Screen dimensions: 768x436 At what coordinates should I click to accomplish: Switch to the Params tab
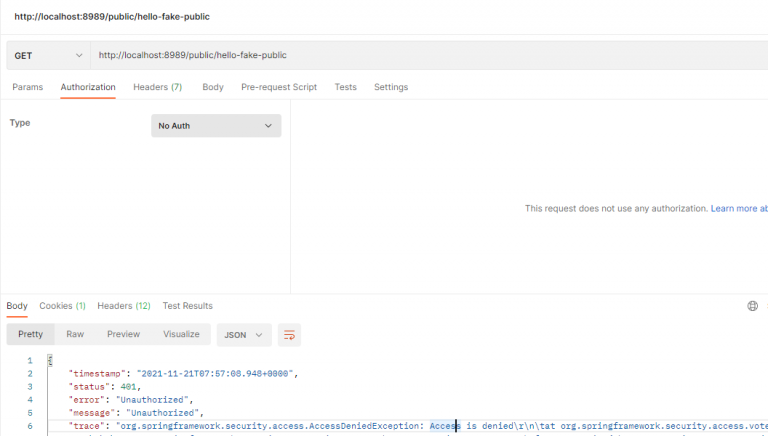click(x=27, y=87)
